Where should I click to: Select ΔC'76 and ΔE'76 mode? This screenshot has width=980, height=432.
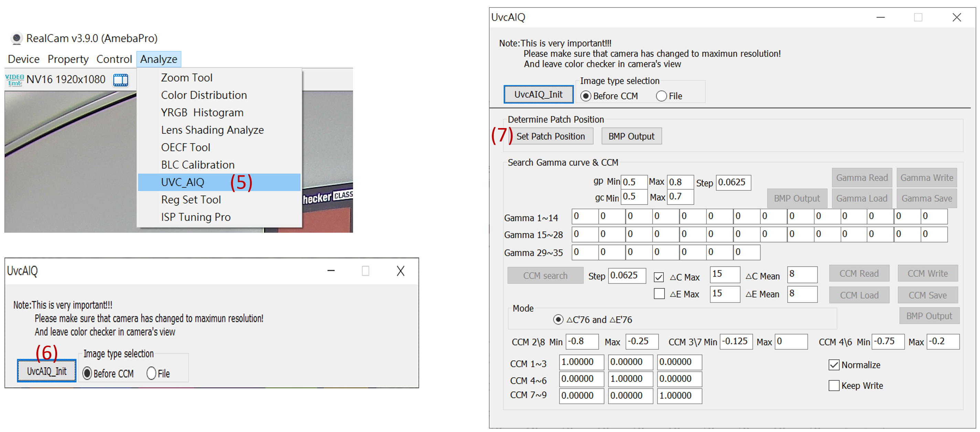tap(558, 319)
